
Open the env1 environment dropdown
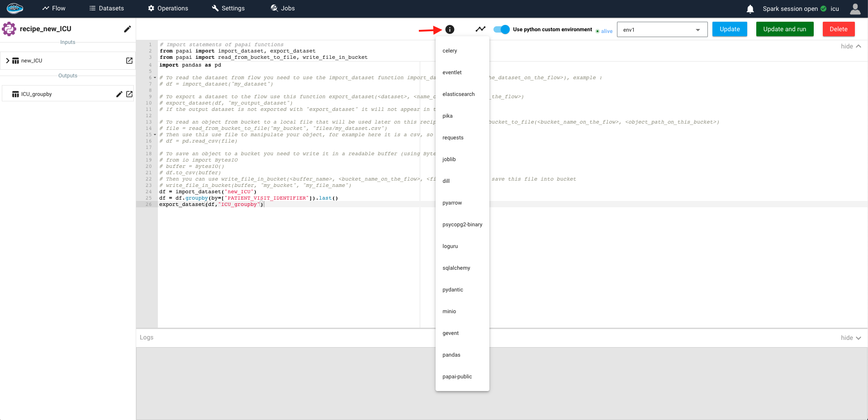click(x=662, y=30)
